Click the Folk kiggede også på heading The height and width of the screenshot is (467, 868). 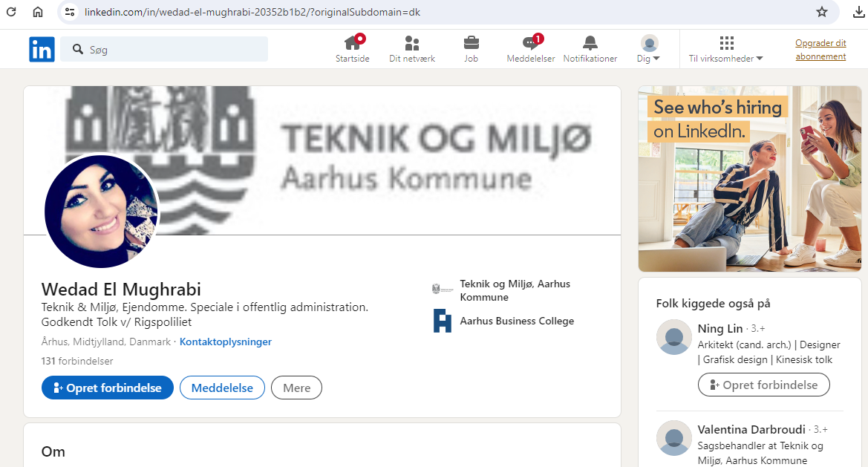click(713, 303)
